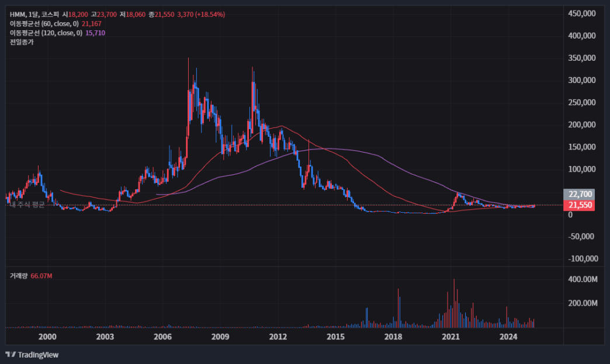This screenshot has height=364, width=610.
Task: Click the 2012 label on time axis
Action: pyautogui.click(x=278, y=337)
